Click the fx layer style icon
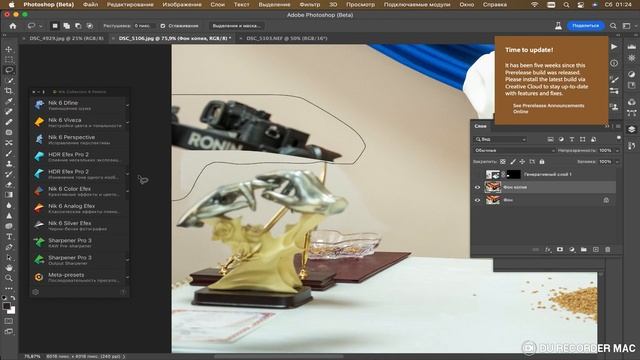 (x=548, y=249)
